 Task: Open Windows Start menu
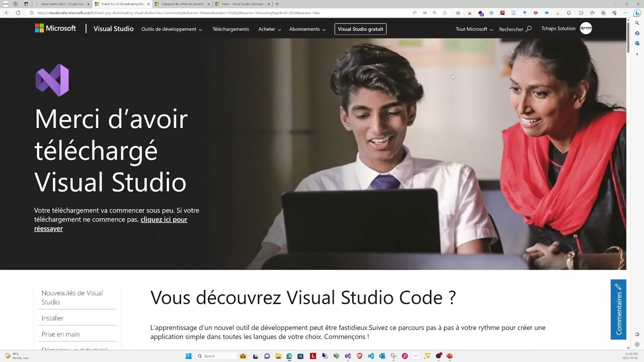click(188, 356)
